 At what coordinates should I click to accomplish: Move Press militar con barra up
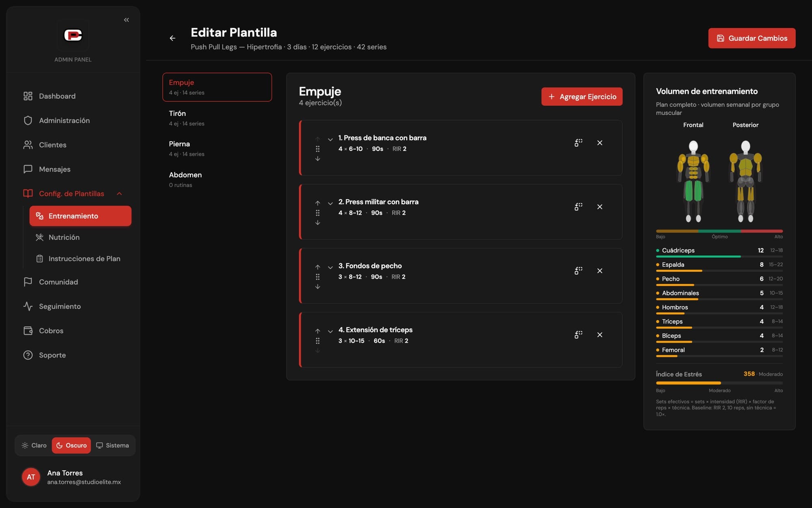coord(317,203)
